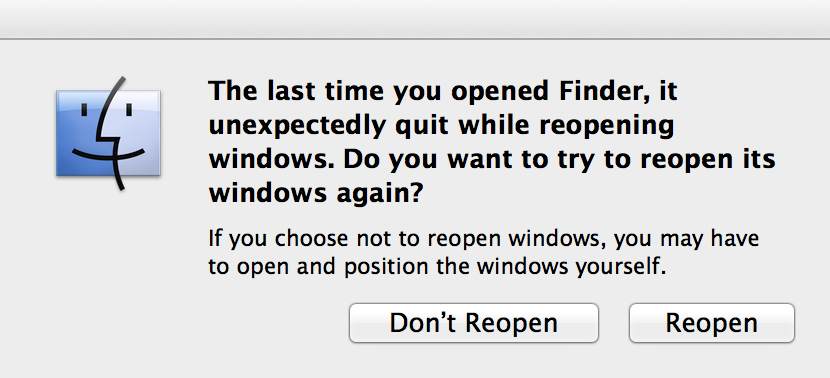Click the informative text about positioning windows
This screenshot has height=378, width=830.
pyautogui.click(x=483, y=252)
